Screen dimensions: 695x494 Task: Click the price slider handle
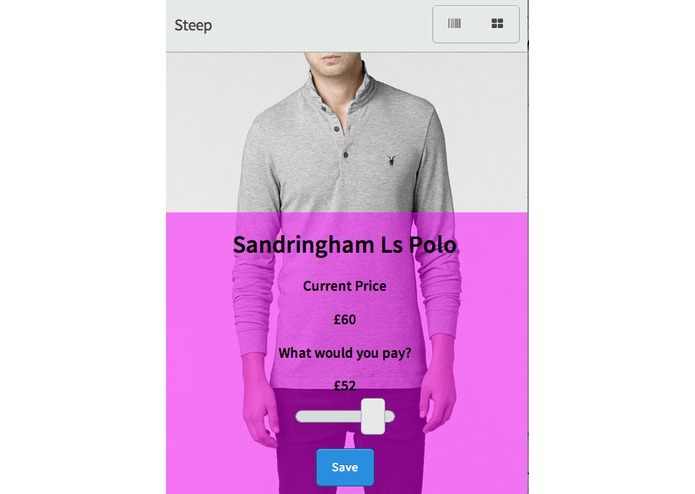(373, 416)
